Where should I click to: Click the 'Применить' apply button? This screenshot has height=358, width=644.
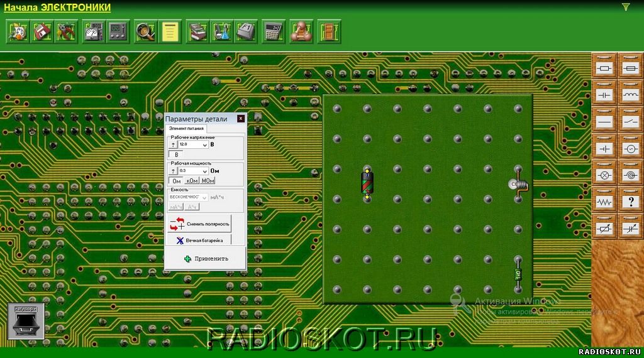206,259
